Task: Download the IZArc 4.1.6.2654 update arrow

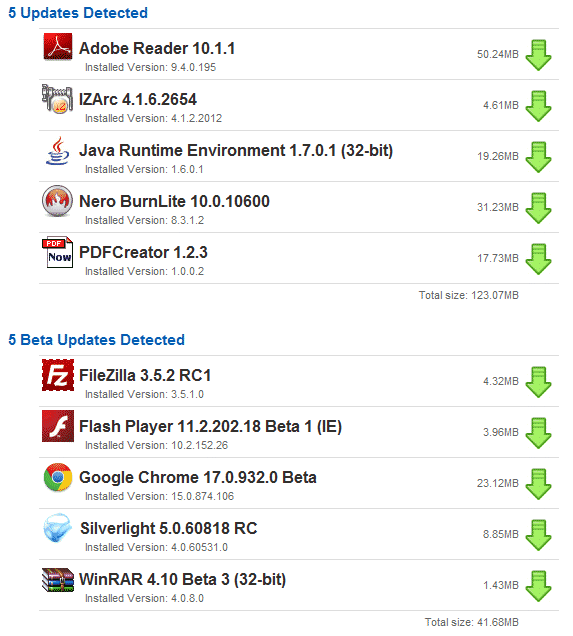Action: pyautogui.click(x=538, y=106)
